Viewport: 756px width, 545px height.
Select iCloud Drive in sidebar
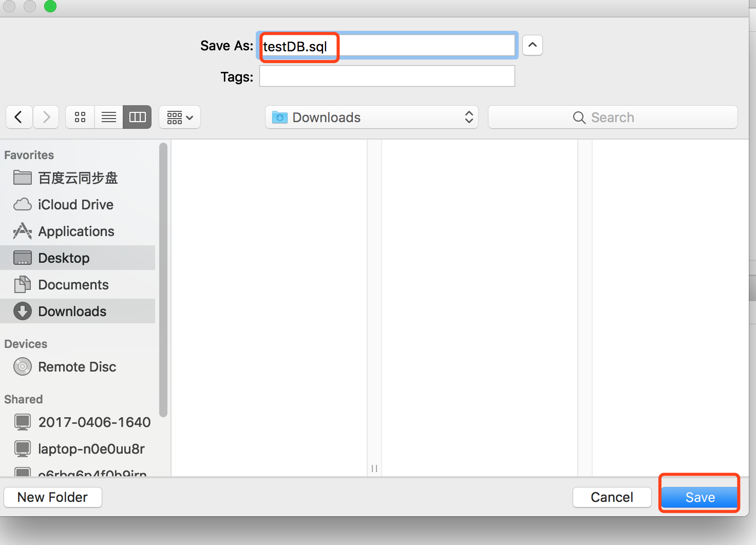click(x=78, y=205)
